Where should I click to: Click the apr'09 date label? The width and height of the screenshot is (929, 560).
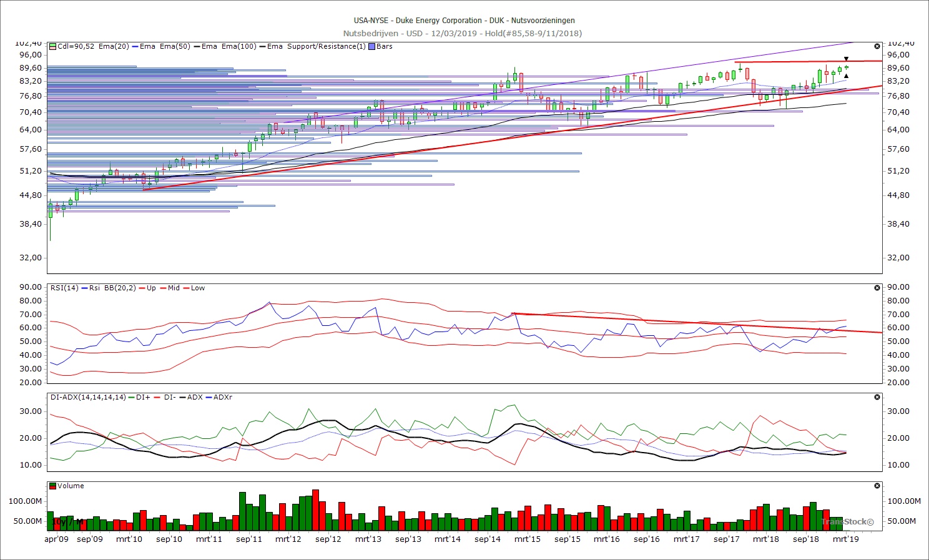click(x=57, y=539)
